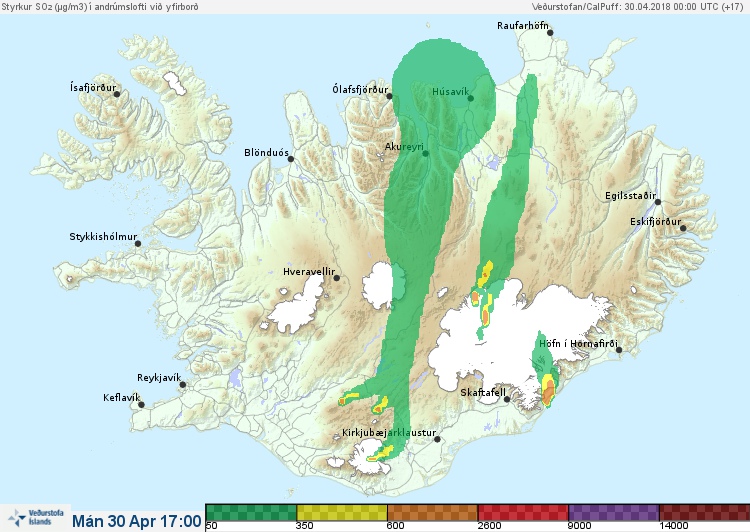Click the 'Akureyri' label text

404,147
